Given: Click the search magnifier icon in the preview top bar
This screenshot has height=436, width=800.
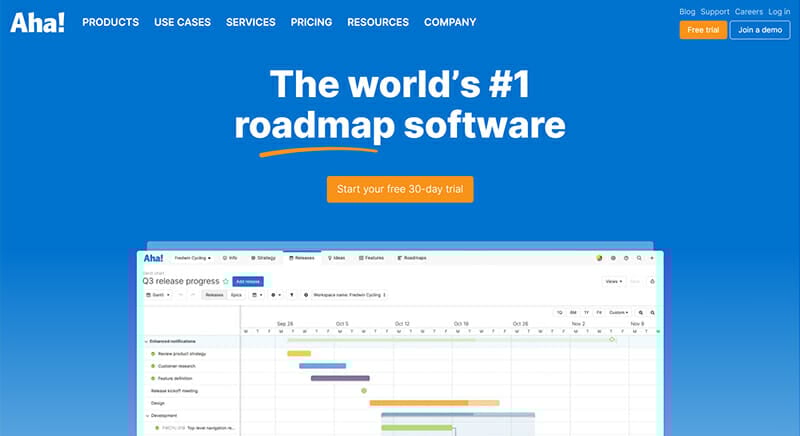Looking at the screenshot, I should click(639, 258).
